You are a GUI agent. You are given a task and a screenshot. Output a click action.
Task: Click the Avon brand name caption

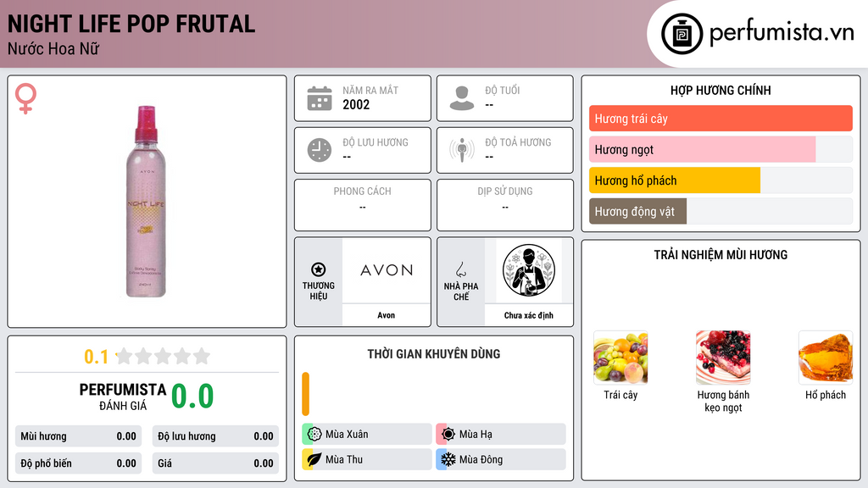387,315
